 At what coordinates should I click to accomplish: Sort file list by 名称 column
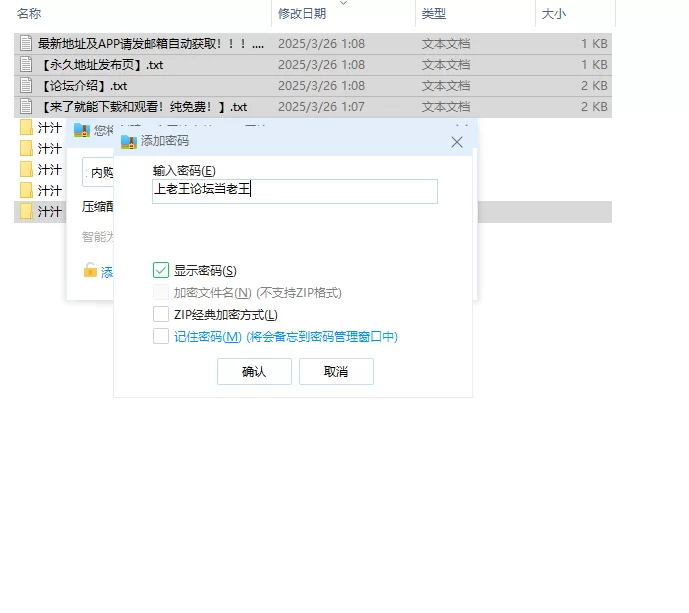[29, 14]
